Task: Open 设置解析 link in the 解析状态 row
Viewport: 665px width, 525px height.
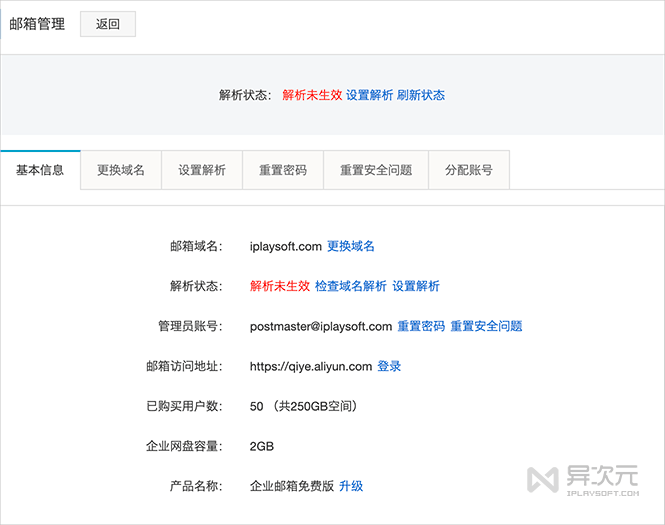Action: pos(416,286)
